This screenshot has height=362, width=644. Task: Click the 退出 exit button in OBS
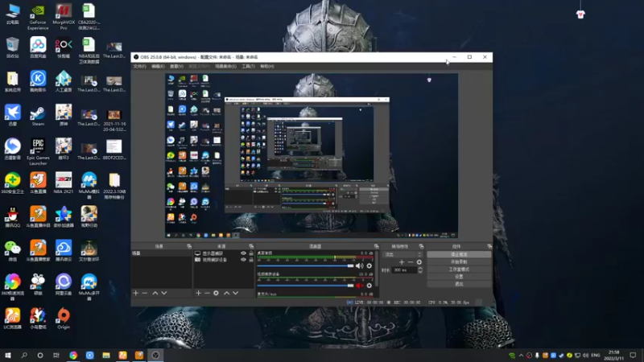[x=459, y=284]
